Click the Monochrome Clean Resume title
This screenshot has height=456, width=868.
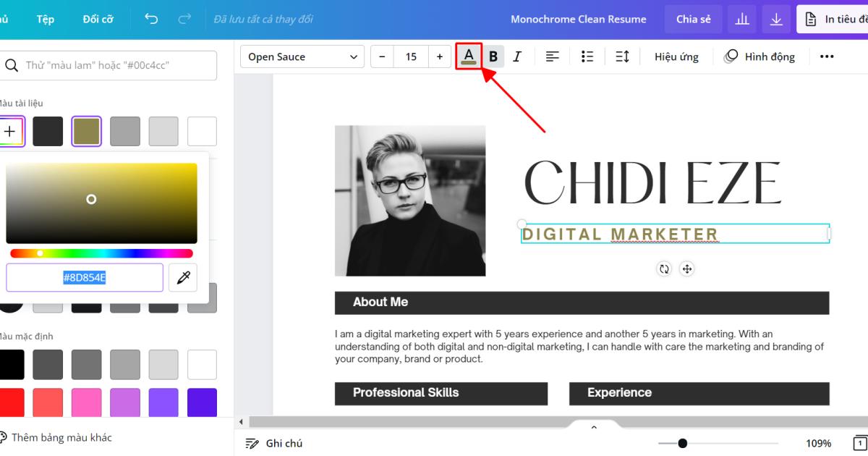(579, 20)
